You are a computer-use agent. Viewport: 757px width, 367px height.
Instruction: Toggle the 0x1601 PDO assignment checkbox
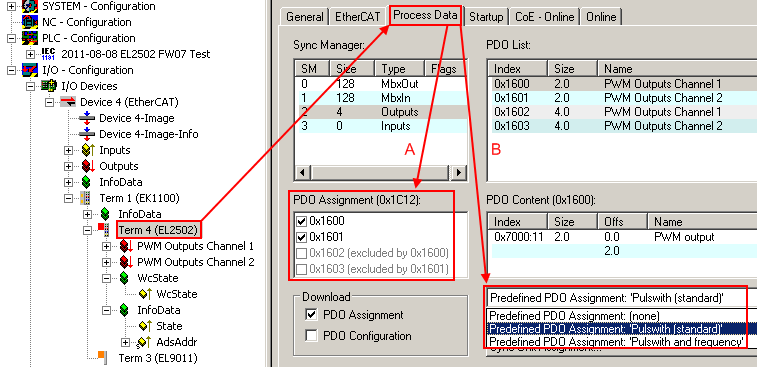click(302, 237)
